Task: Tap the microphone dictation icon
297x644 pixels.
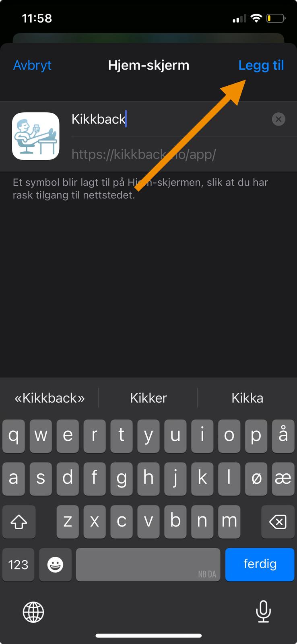Action: pos(263,611)
